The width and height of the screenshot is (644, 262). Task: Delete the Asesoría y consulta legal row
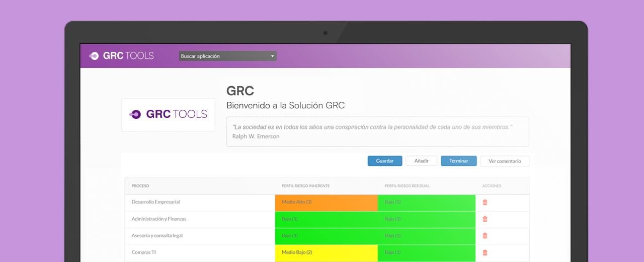coord(485,236)
